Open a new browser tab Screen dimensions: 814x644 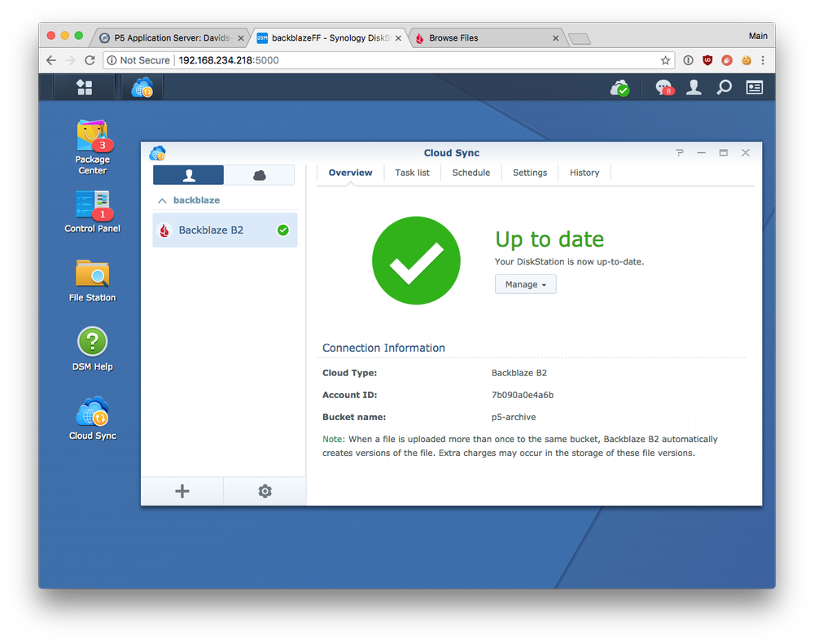coord(580,38)
